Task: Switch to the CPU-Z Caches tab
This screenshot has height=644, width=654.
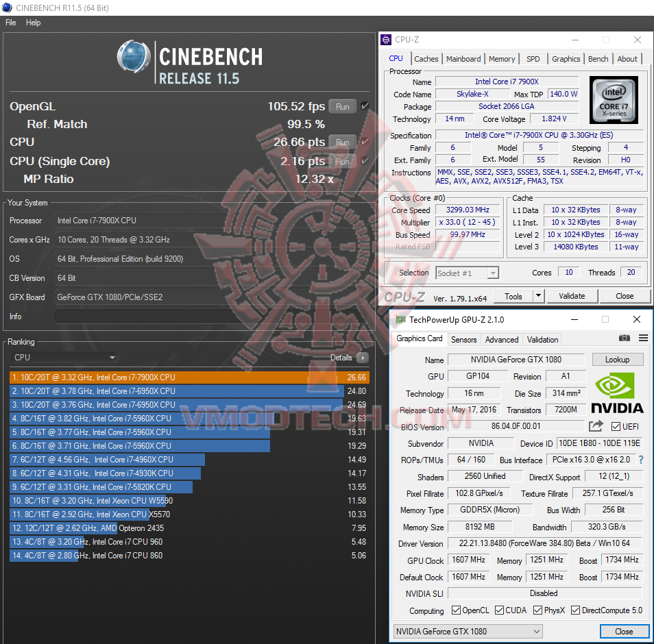Action: pos(426,59)
